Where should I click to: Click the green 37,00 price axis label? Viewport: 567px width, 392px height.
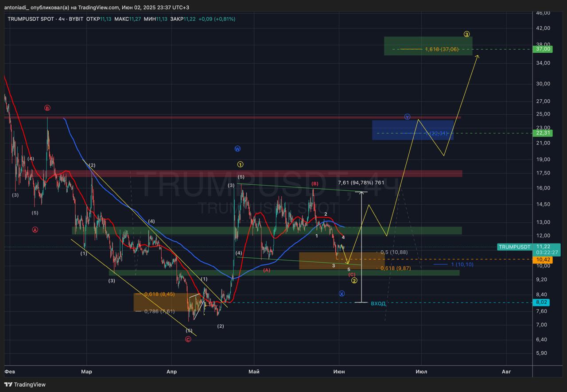pyautogui.click(x=543, y=49)
